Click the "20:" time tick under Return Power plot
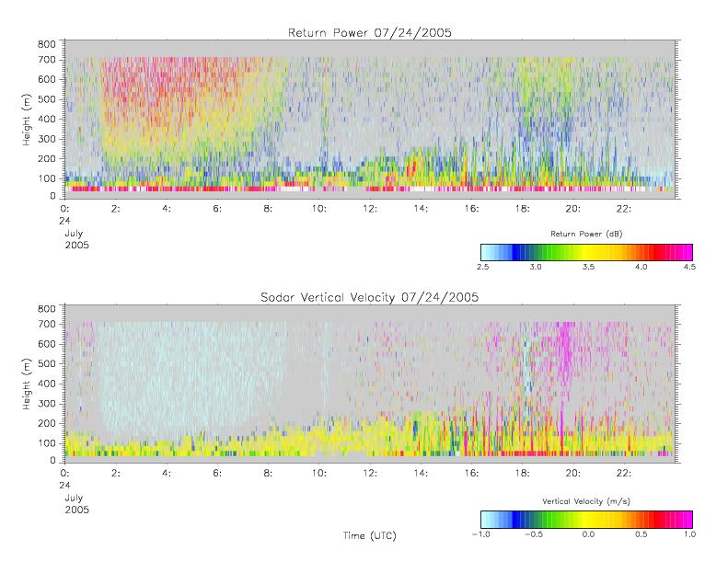 coord(573,209)
